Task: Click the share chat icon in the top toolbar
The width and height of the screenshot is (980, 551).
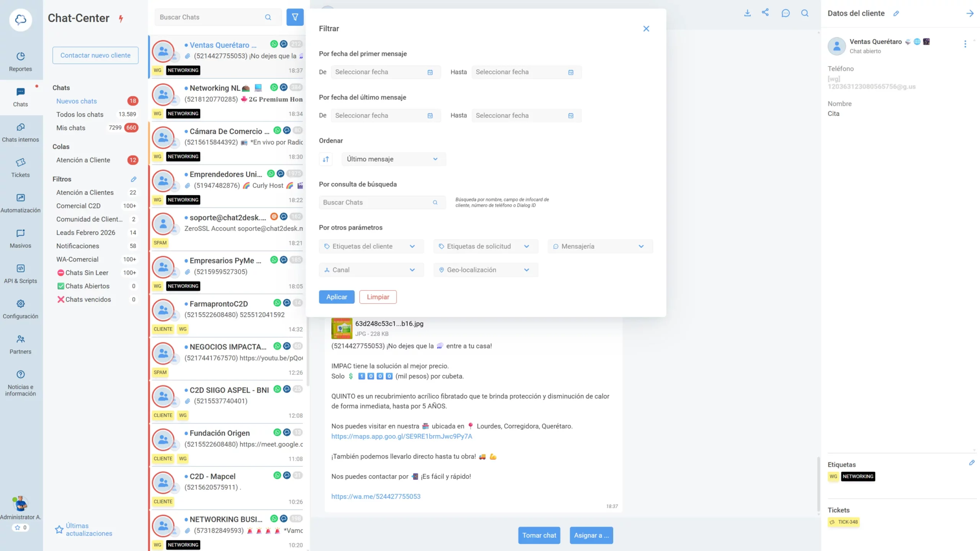Action: [766, 13]
